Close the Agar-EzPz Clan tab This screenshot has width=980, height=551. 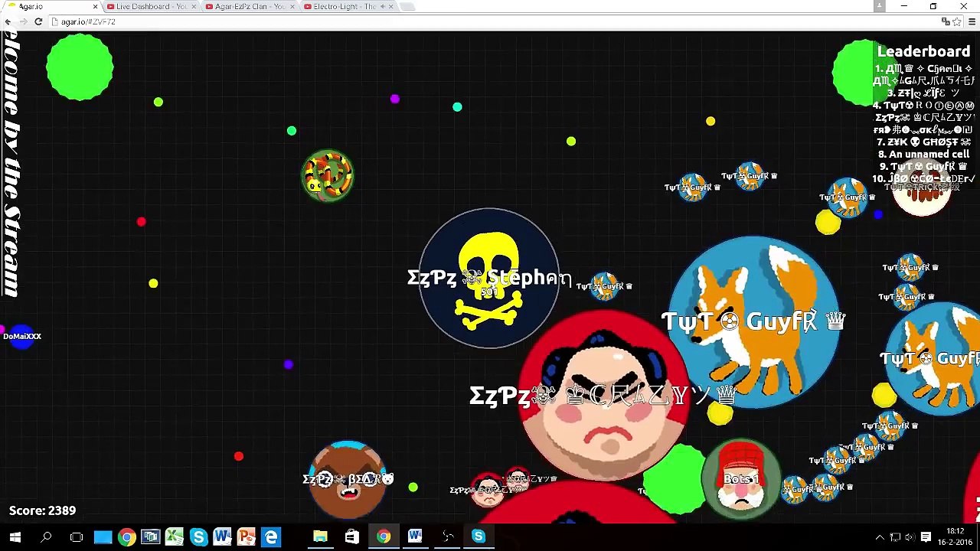pyautogui.click(x=292, y=6)
